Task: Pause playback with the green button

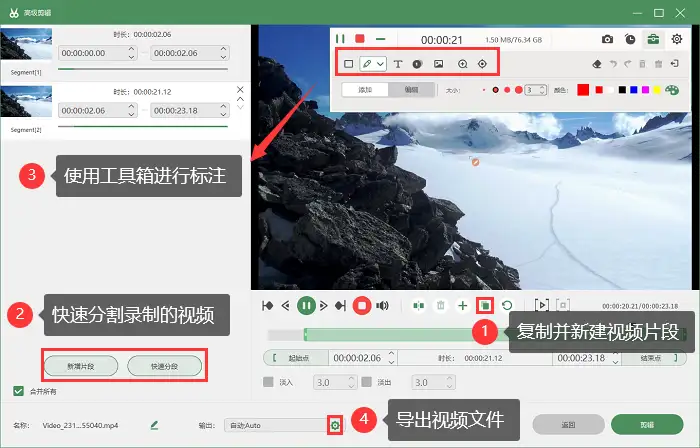Action: 306,306
